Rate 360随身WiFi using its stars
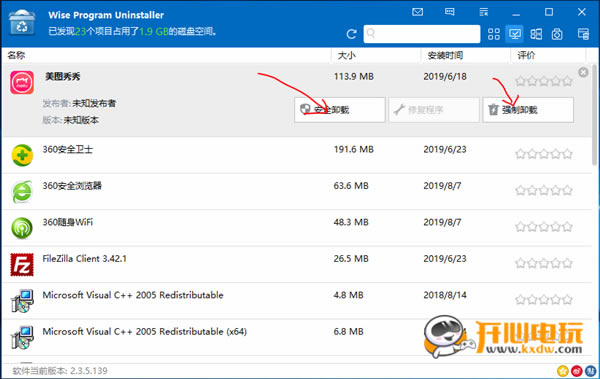This screenshot has width=600, height=379. click(544, 227)
